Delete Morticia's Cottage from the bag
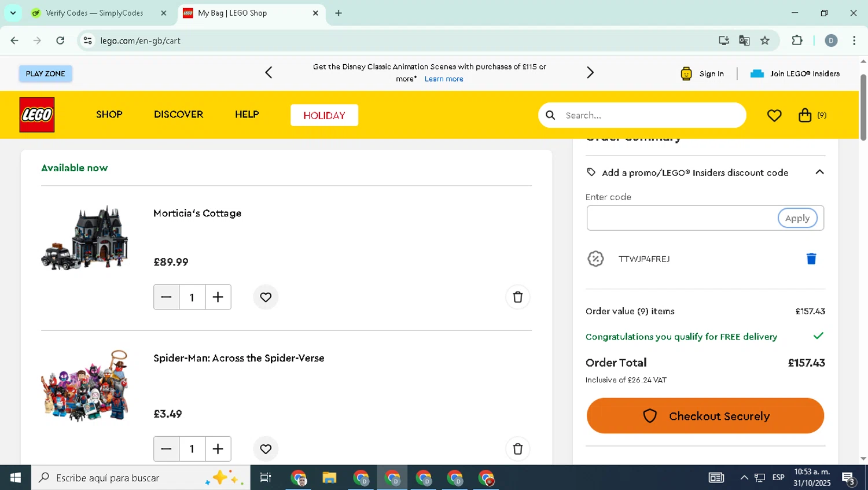The image size is (868, 490). point(518,297)
